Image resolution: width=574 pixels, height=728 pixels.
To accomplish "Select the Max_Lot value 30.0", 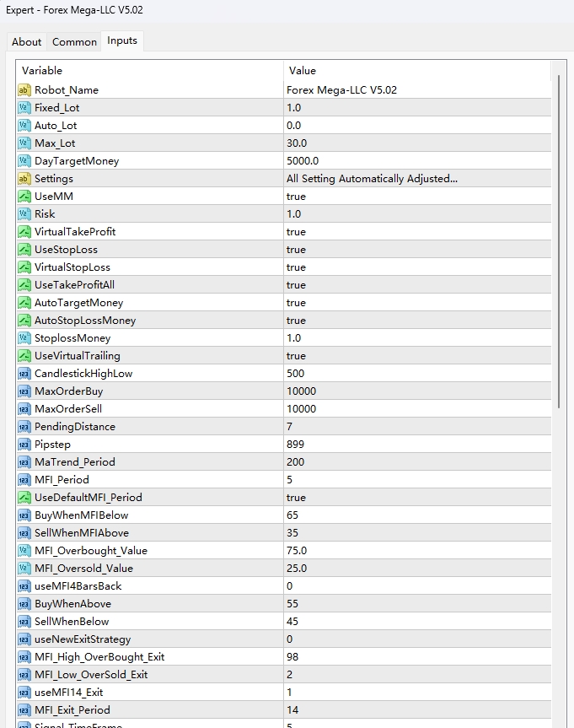I will pyautogui.click(x=297, y=143).
